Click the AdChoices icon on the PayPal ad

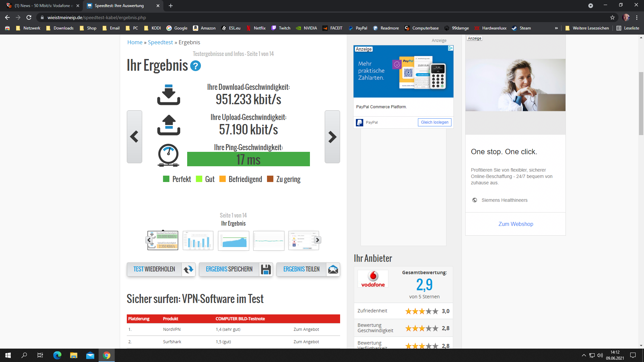coord(450,48)
